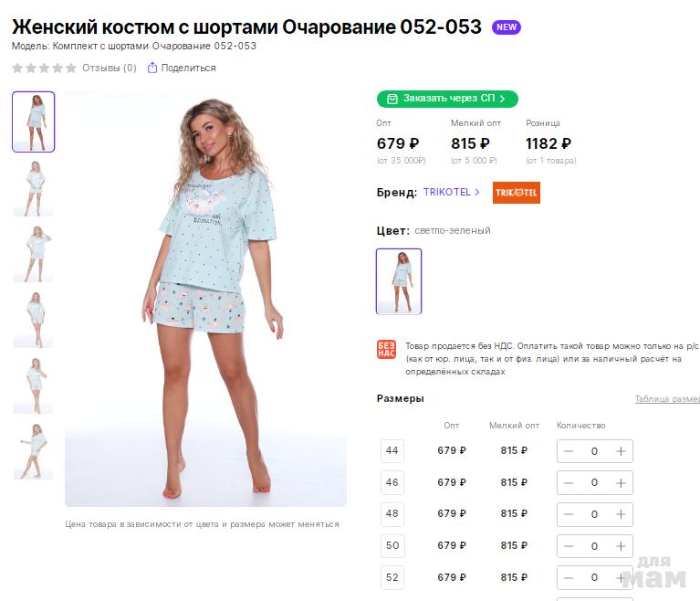The image size is (700, 601).
Task: Open the size chart (Таблица размеров) link
Action: (x=667, y=399)
